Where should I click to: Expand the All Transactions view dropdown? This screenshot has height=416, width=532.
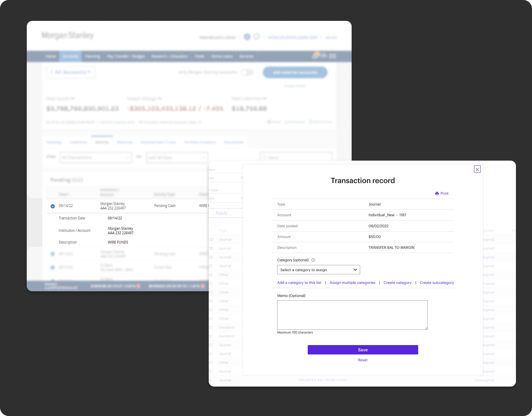[96, 157]
